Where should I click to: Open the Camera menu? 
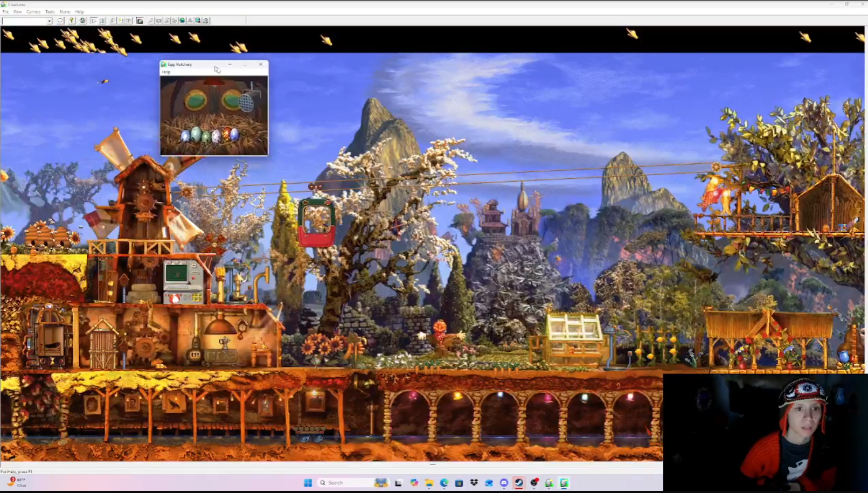click(33, 11)
